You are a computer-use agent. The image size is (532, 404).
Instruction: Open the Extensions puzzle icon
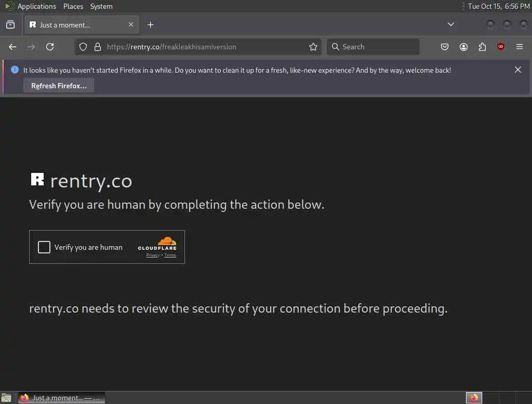click(x=482, y=47)
